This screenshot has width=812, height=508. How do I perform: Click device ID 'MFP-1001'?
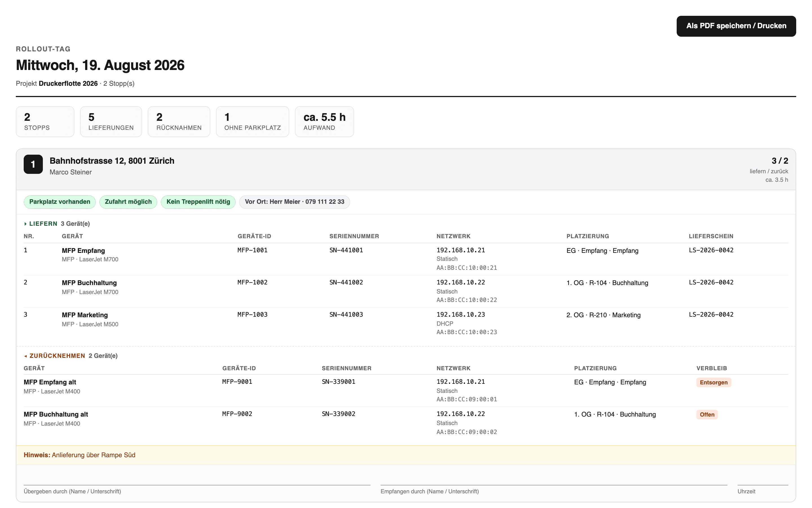pyautogui.click(x=252, y=250)
